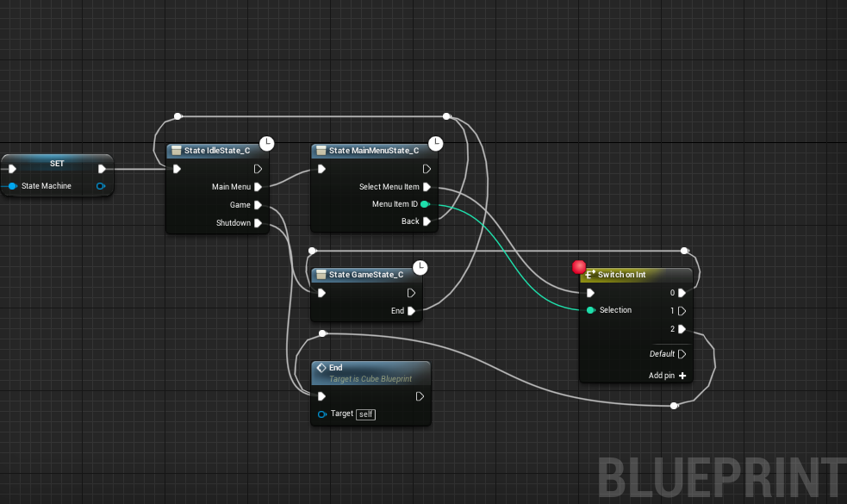Click the Target pin on End node
Screen dimensions: 847x504
322,414
